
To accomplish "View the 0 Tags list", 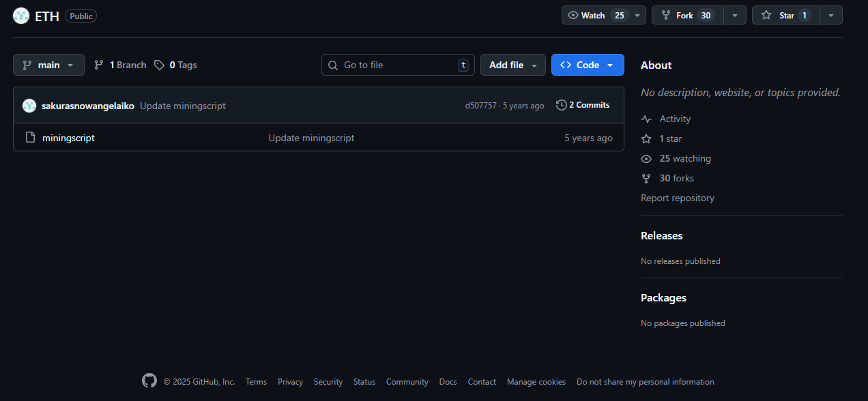I will [175, 65].
